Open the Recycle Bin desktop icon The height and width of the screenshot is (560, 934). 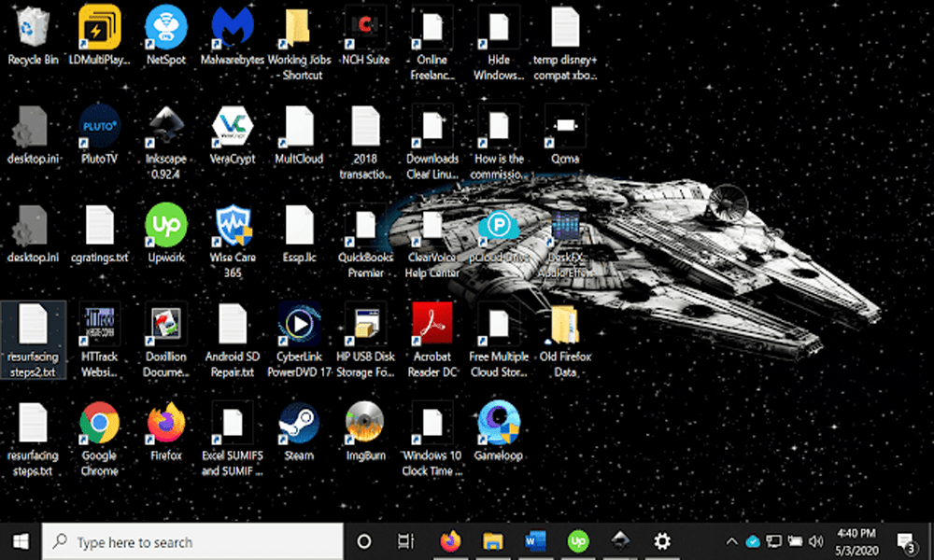33,28
